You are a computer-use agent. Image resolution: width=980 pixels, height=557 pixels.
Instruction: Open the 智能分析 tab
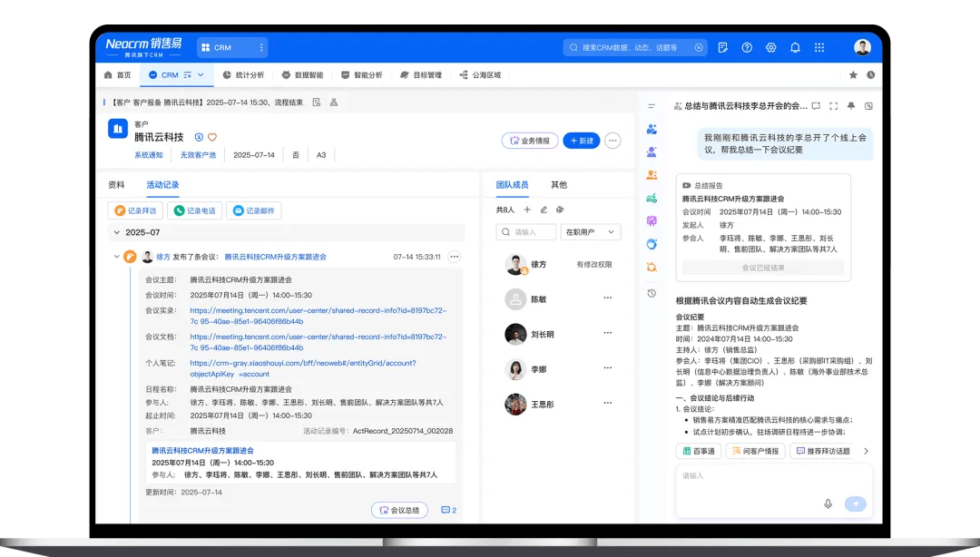(361, 75)
